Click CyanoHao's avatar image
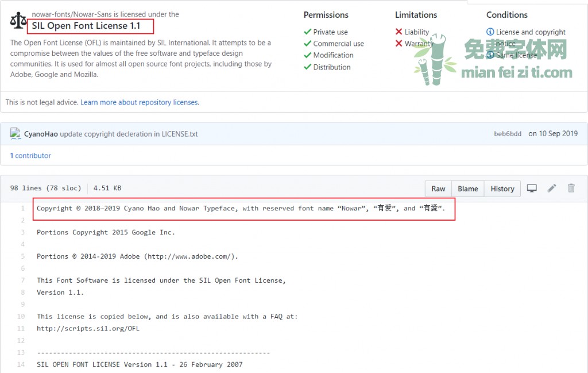The height and width of the screenshot is (373, 588). [15, 133]
